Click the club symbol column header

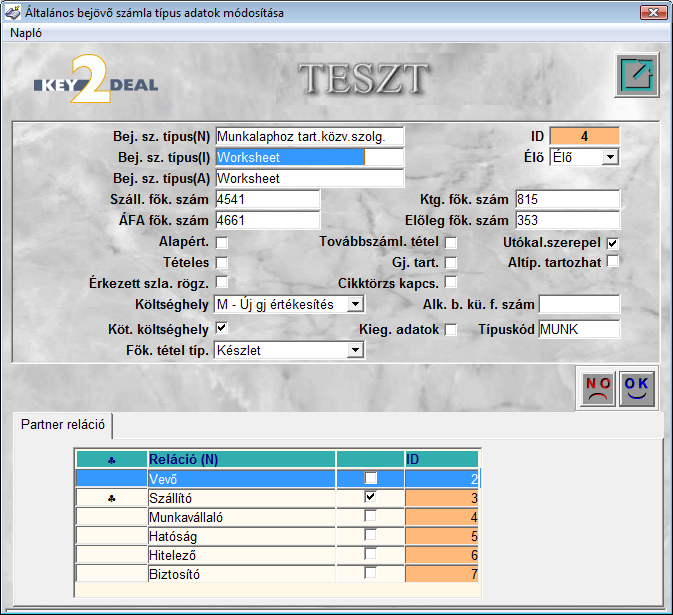click(112, 460)
